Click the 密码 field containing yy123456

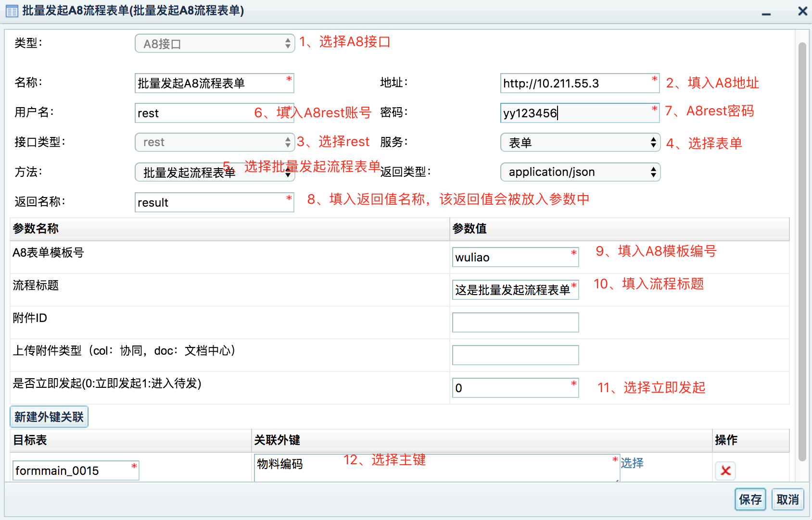[x=580, y=113]
